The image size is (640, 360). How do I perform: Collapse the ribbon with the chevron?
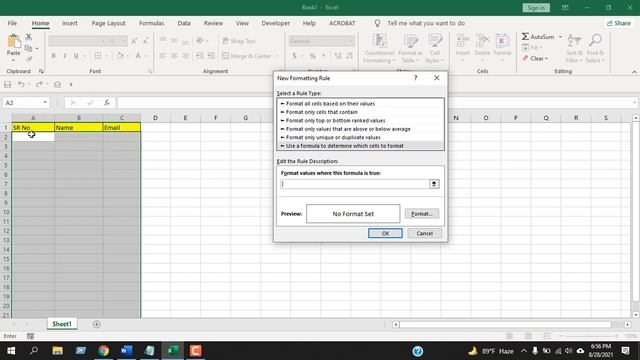coord(634,72)
